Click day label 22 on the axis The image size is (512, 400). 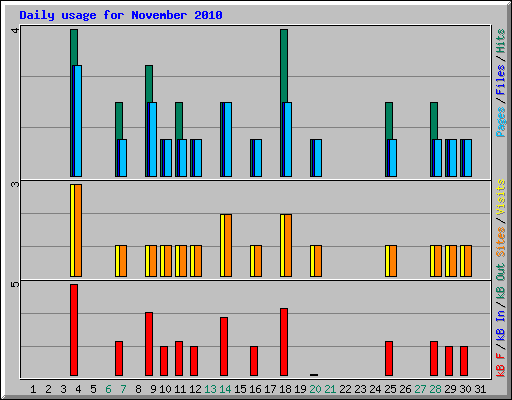(345, 389)
